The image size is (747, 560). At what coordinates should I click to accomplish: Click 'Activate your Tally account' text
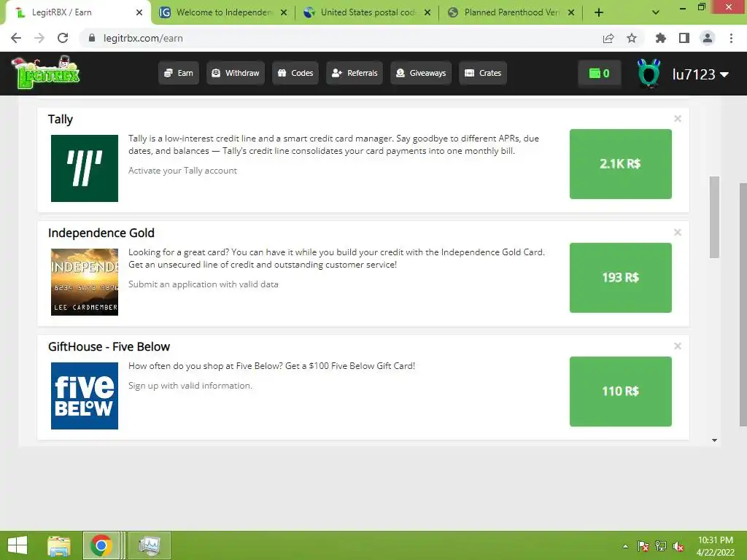182,171
